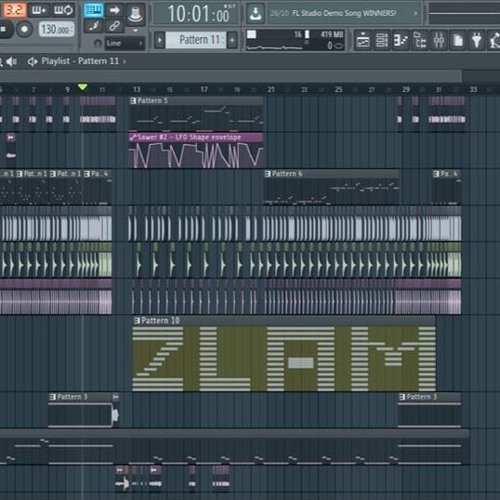Open Pattern 6 clip menu icon

[267, 174]
